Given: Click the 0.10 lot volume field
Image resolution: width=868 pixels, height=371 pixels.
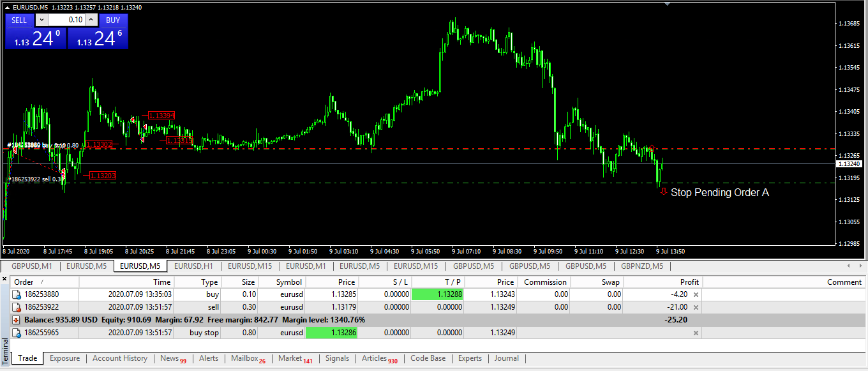Looking at the screenshot, I should 66,20.
